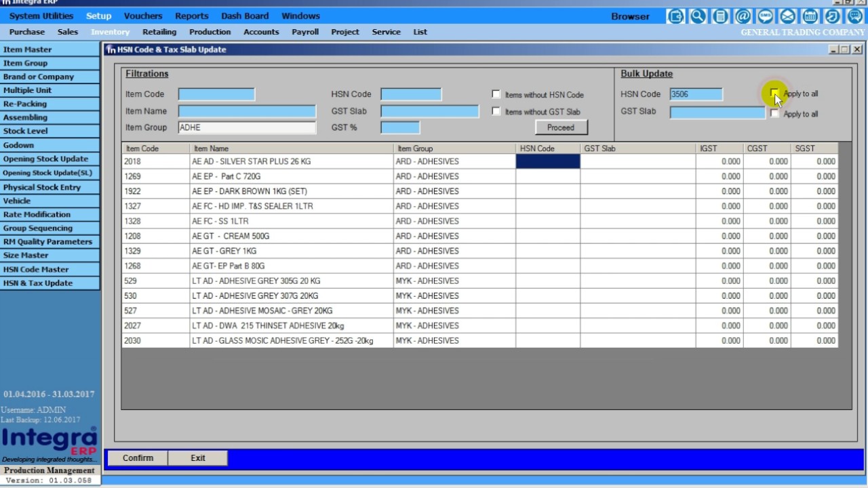Launch the calculator icon
The width and height of the screenshot is (868, 488).
[720, 16]
